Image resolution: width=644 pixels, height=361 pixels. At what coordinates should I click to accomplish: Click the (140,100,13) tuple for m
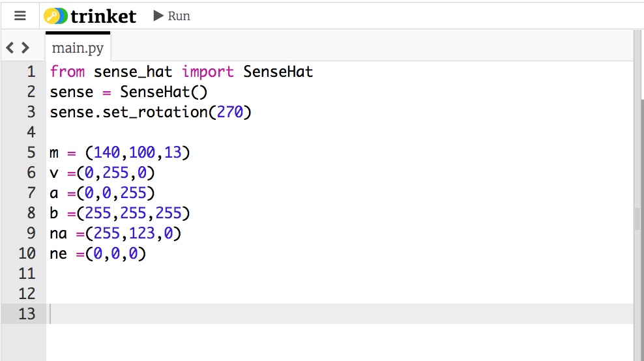pos(137,152)
